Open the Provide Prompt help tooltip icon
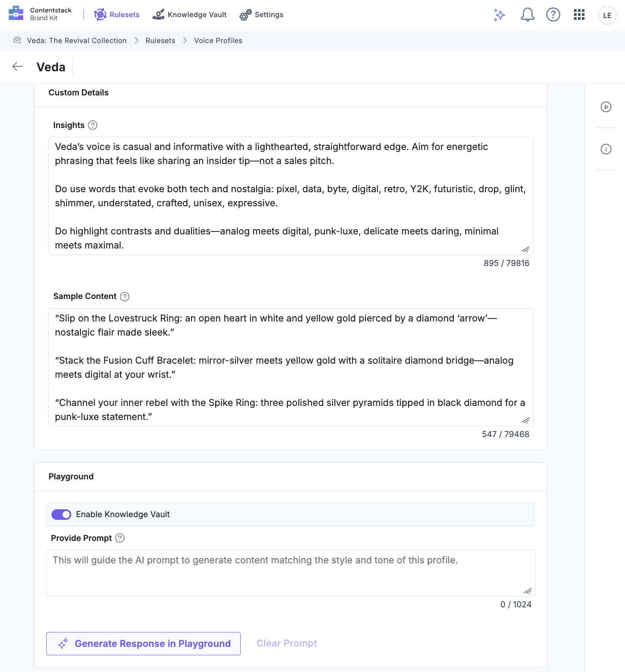The width and height of the screenshot is (625, 672). pyautogui.click(x=119, y=538)
